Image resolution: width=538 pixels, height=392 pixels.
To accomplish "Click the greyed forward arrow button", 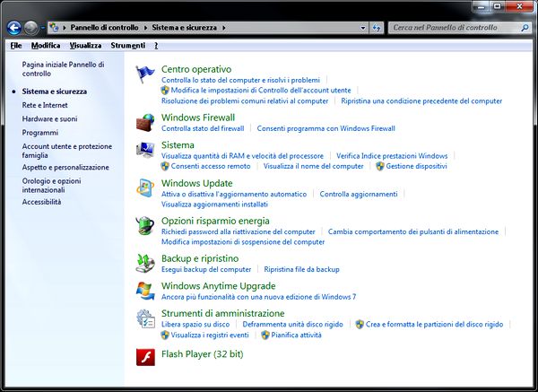I will pos(30,28).
